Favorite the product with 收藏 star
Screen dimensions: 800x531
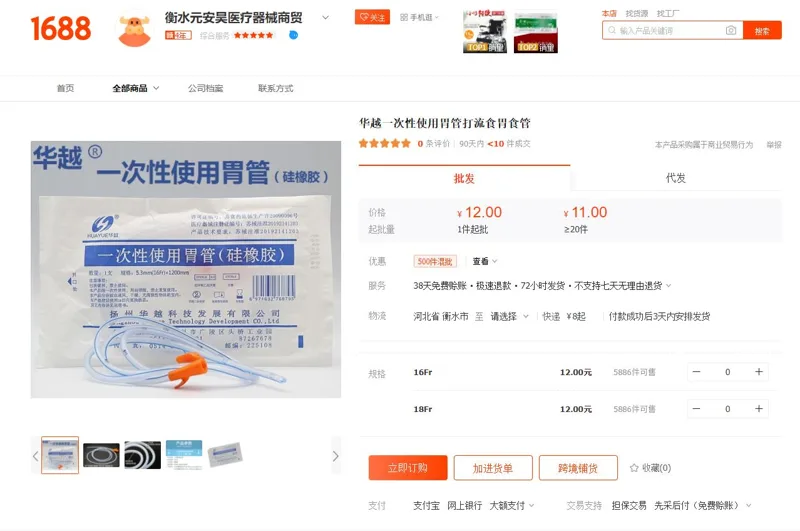[651, 468]
